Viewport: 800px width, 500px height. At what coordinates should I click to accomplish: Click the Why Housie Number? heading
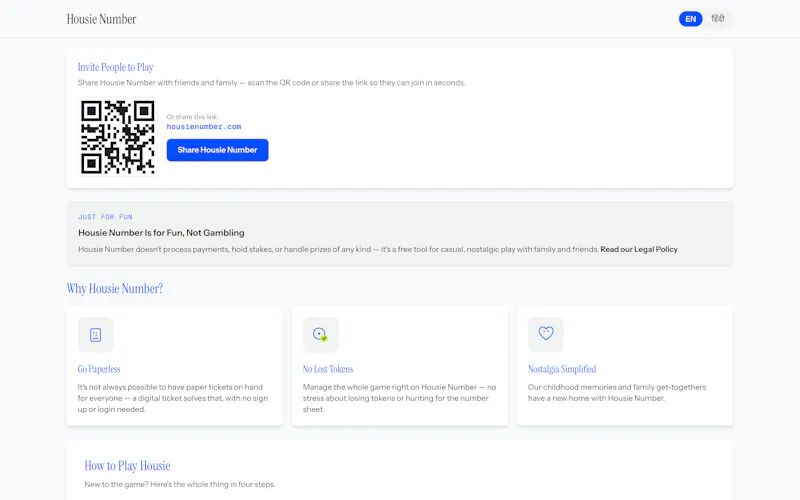point(115,289)
